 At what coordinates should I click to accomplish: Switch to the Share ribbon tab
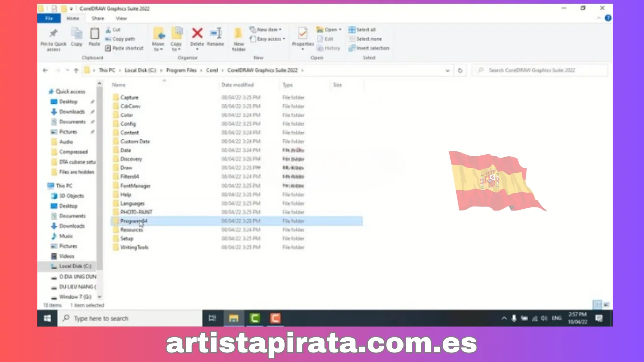click(98, 18)
